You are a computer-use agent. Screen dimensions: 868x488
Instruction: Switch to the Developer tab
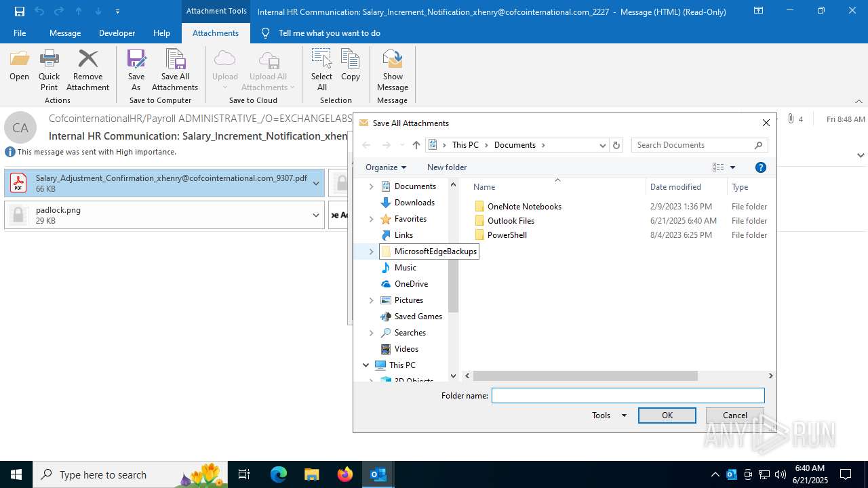117,33
